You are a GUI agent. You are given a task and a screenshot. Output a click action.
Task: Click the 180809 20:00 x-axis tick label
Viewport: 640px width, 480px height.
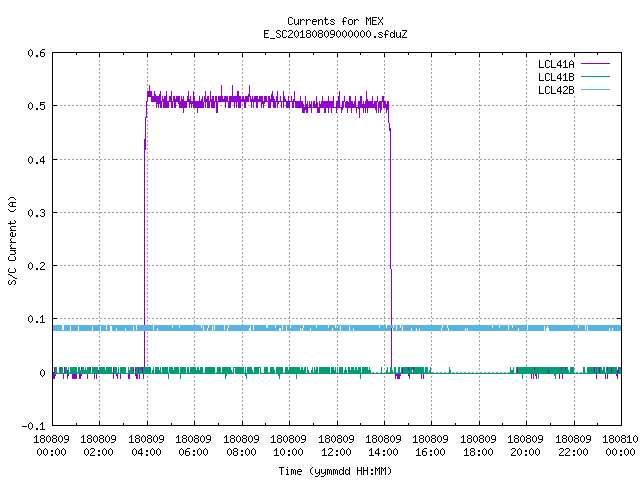pyautogui.click(x=525, y=446)
